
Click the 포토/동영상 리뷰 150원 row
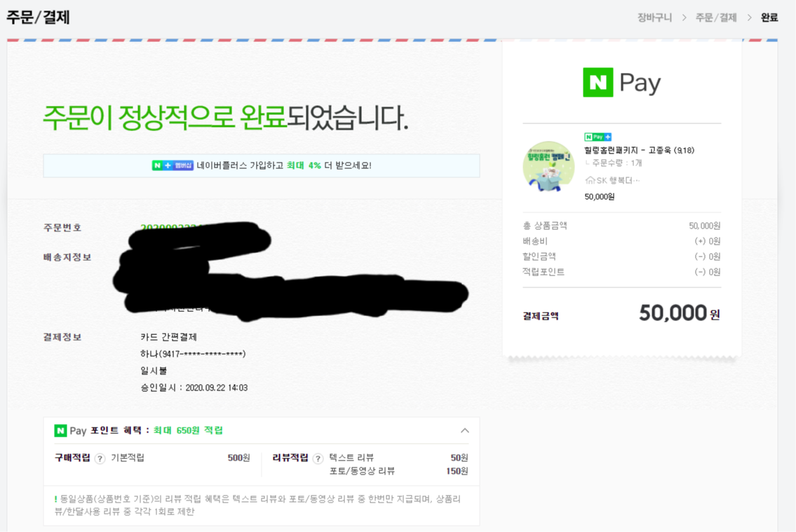398,471
